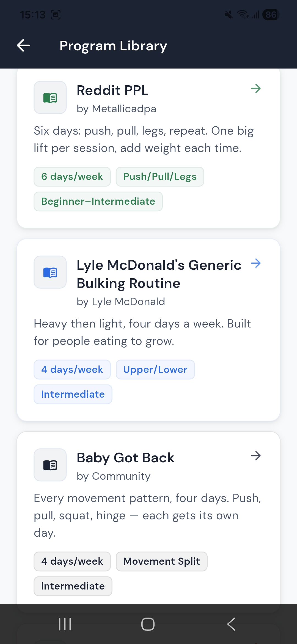The height and width of the screenshot is (644, 297).
Task: Tap the dark book icon for Baby Got Back
Action: pos(50,465)
